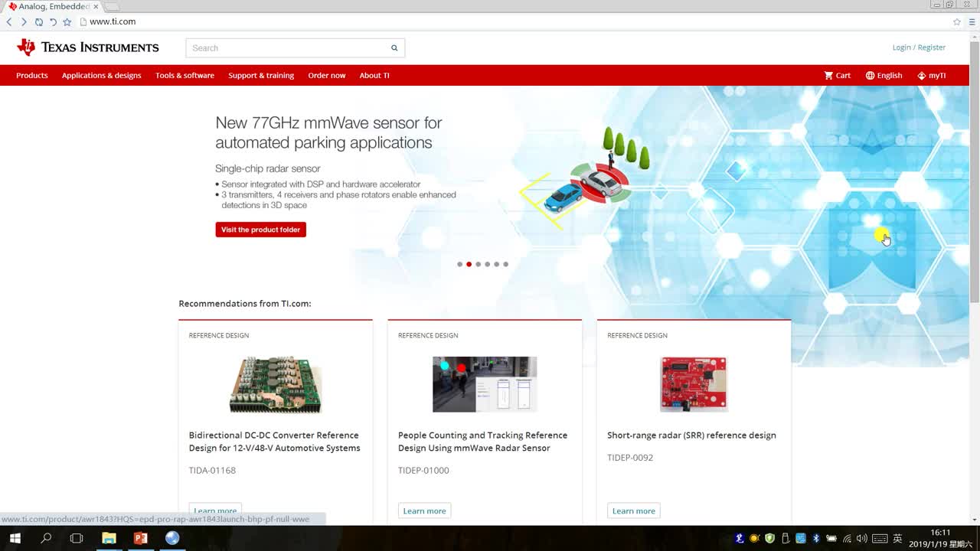Screen dimensions: 980x551
Task: Open the myTI account menu
Action: point(932,76)
